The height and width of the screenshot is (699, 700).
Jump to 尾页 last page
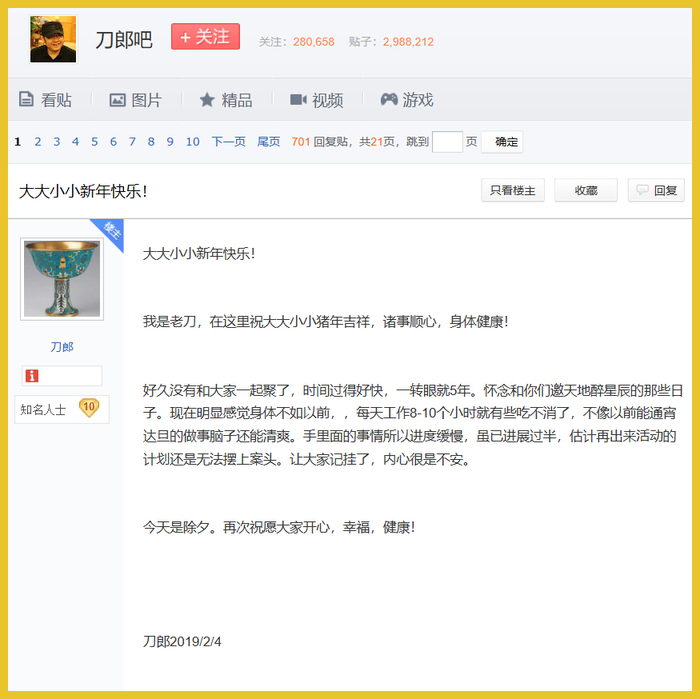[x=269, y=142]
